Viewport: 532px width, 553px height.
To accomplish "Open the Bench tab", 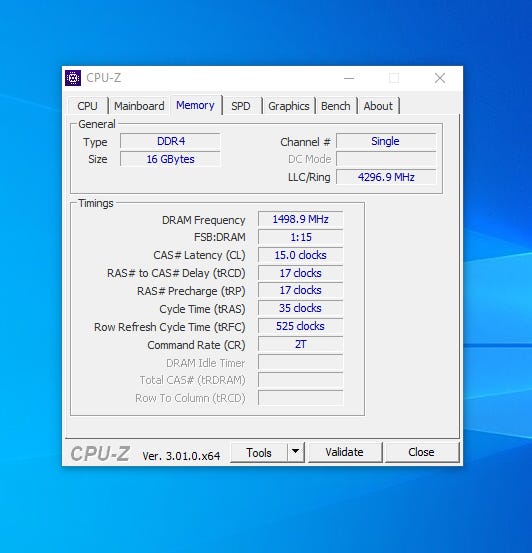I will click(x=335, y=106).
